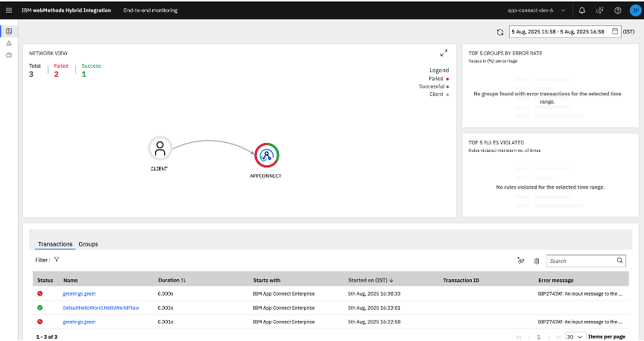Screen dimensions: 644x341
Task: Click the date range input field
Action: coord(565,31)
